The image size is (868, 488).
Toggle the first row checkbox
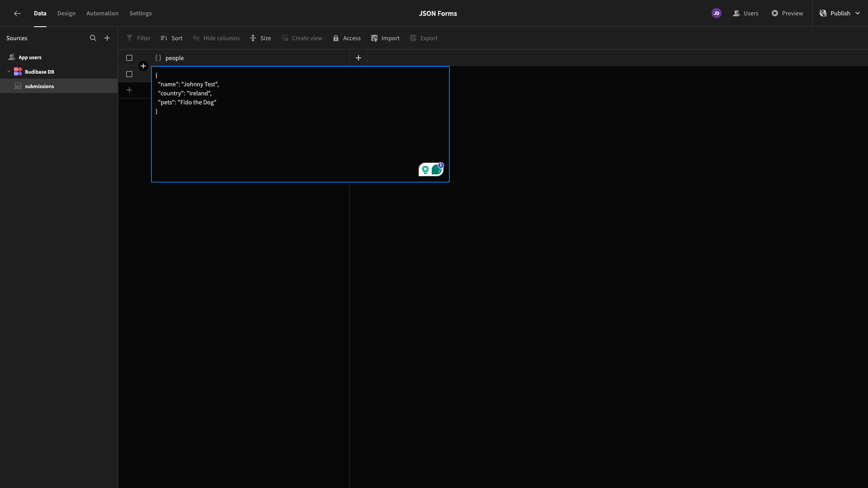[129, 74]
